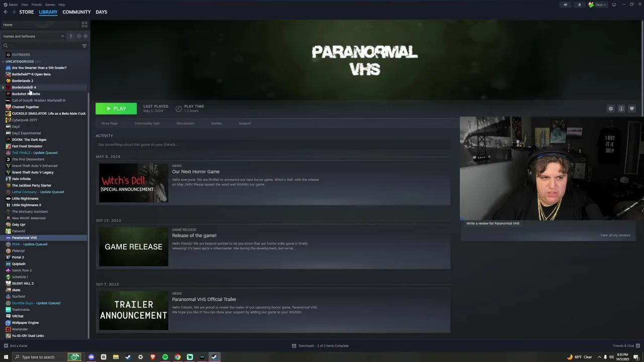The image size is (644, 362).
Task: Open the Discussions link
Action: tap(185, 123)
